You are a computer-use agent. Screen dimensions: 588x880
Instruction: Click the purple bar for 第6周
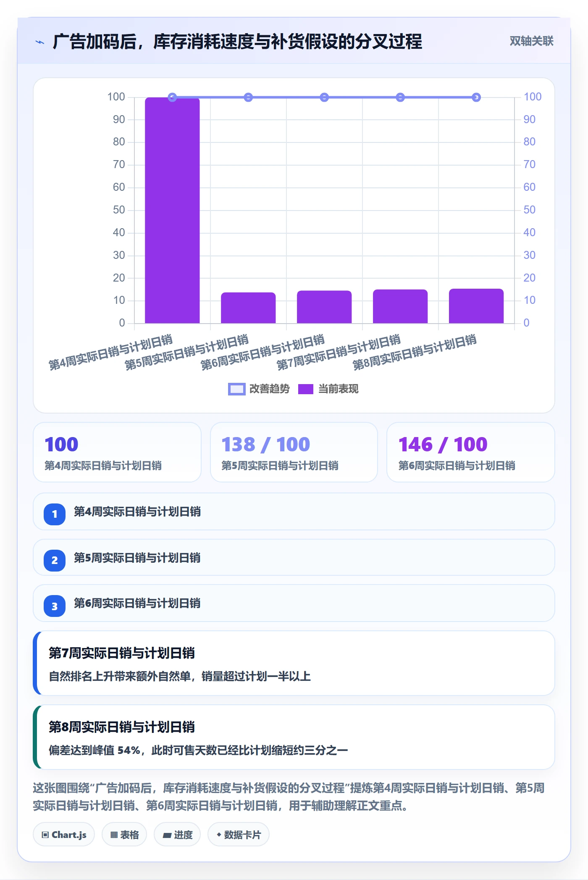coord(324,307)
